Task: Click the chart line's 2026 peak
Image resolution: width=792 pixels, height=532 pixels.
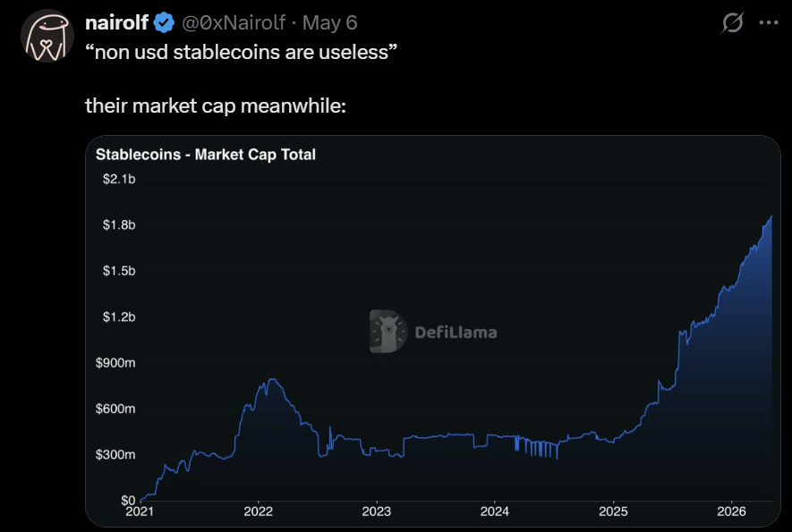Action: tap(771, 216)
